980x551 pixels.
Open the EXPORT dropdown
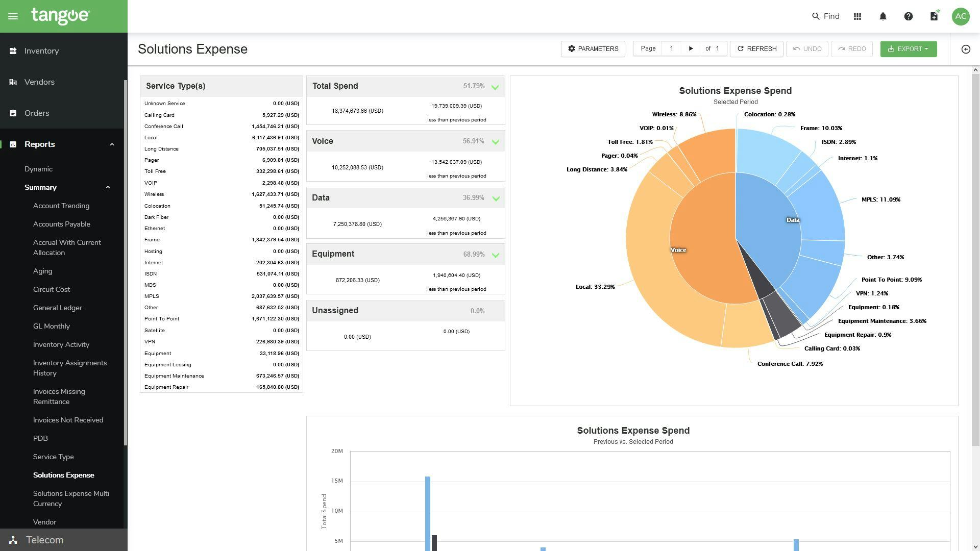tap(908, 49)
